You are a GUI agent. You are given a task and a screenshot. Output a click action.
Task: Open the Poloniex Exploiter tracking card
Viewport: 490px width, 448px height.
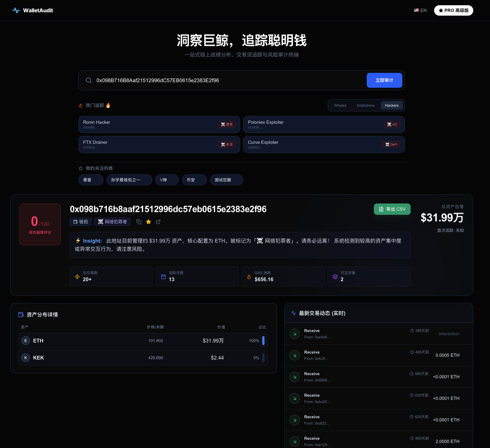point(324,124)
